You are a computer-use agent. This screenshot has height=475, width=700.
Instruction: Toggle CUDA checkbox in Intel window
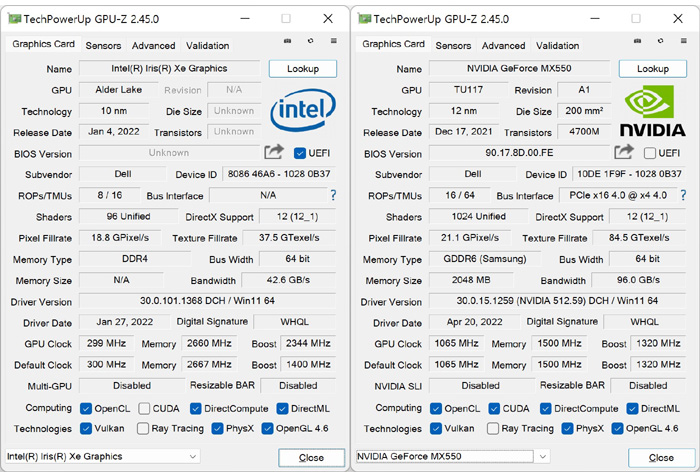144,408
